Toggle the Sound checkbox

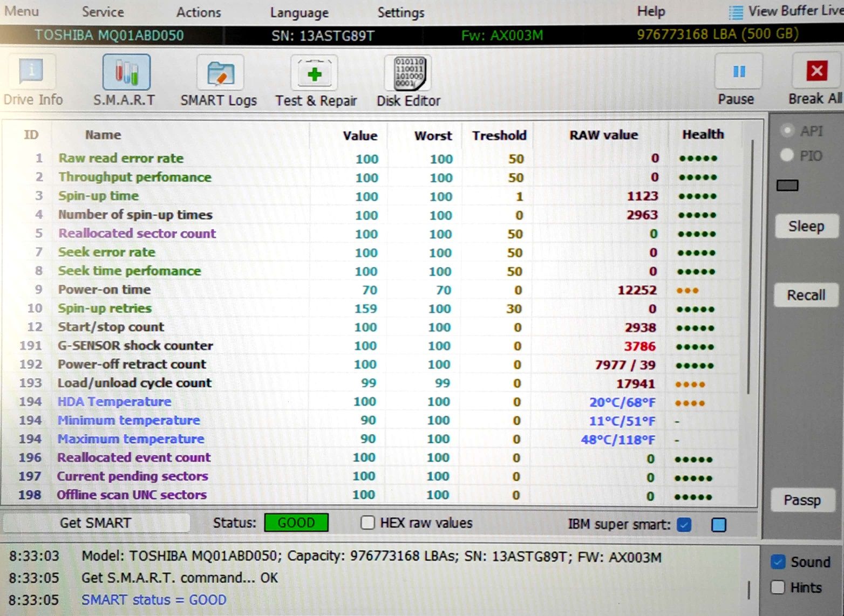pyautogui.click(x=778, y=562)
